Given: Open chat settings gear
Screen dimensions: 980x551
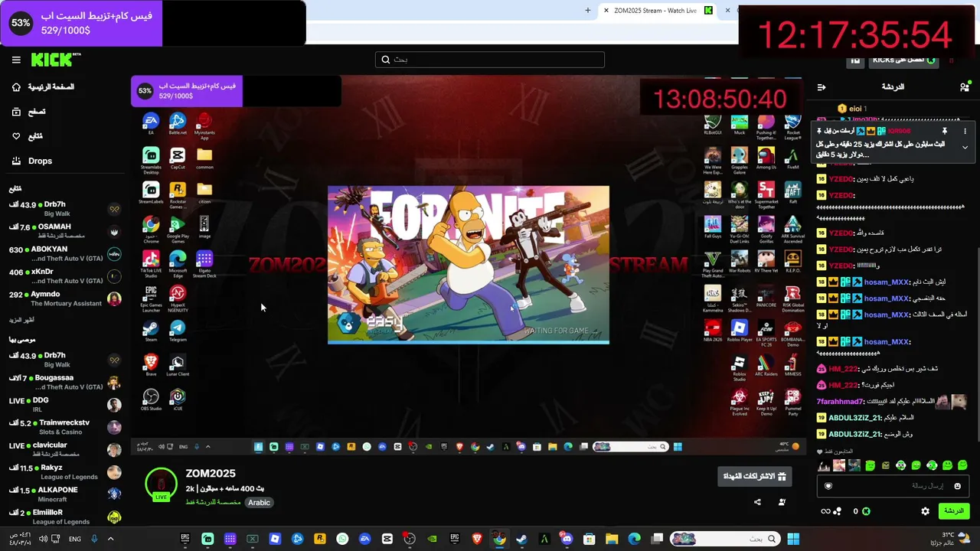Looking at the screenshot, I should click(925, 511).
